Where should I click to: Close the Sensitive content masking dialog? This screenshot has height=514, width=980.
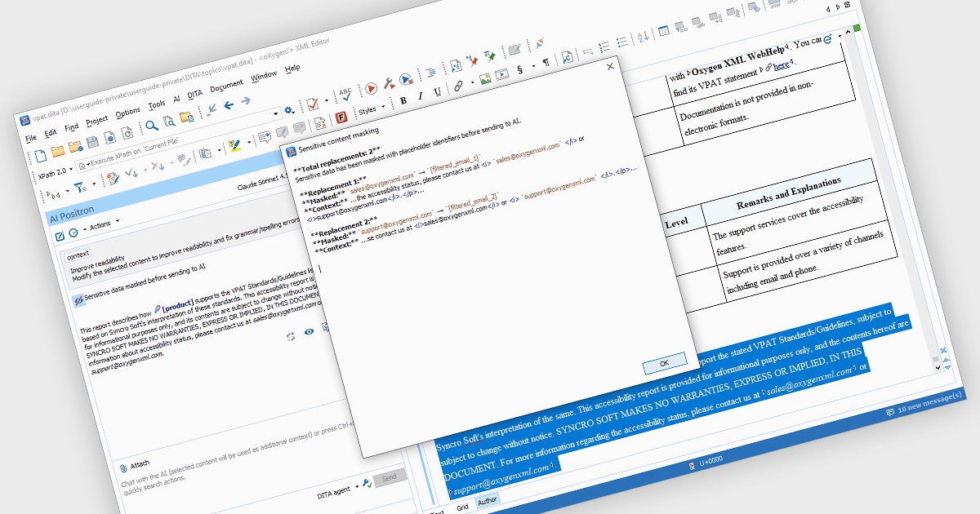[x=610, y=67]
